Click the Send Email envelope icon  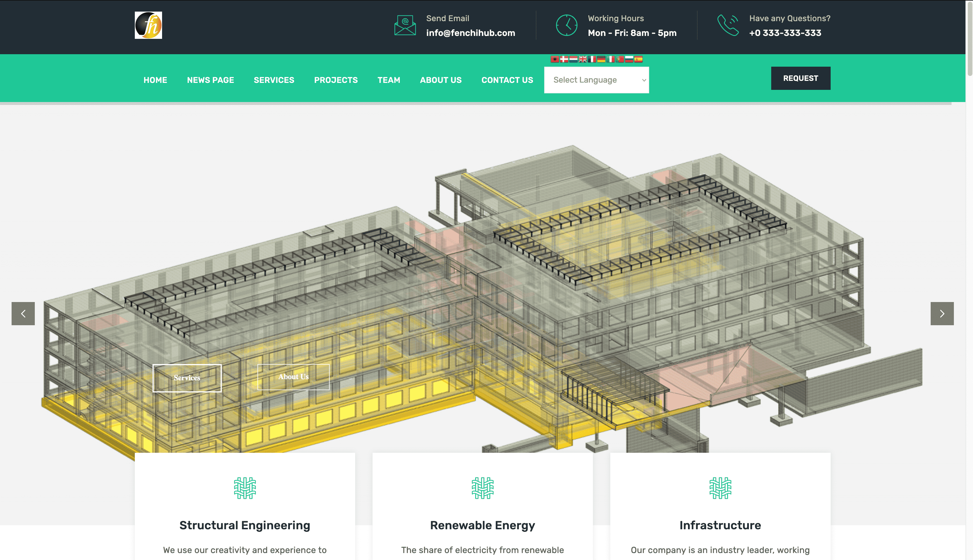tap(404, 26)
